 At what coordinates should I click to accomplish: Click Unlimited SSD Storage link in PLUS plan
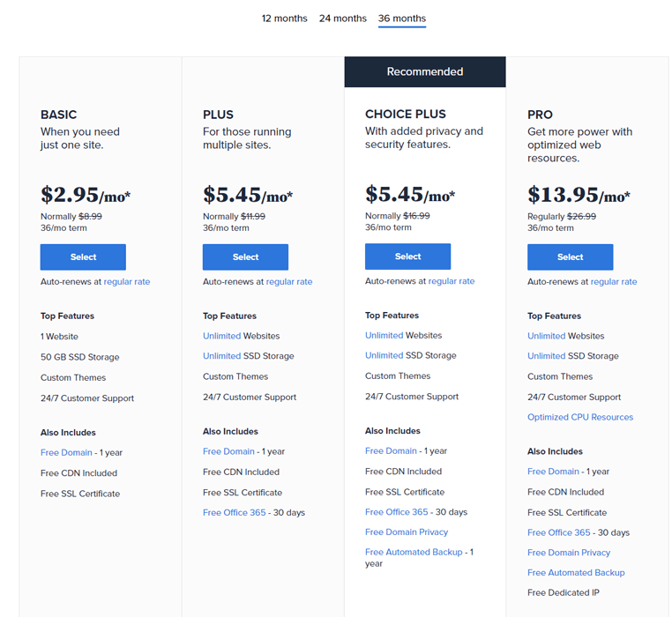click(222, 356)
